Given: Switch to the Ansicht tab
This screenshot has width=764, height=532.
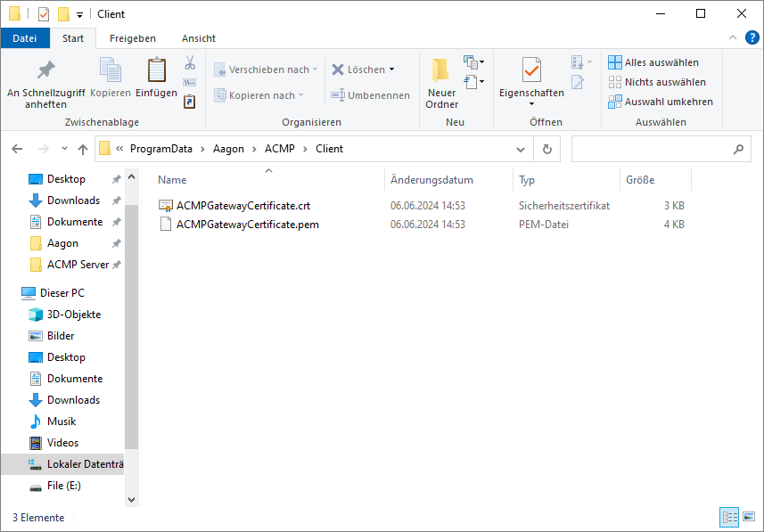Looking at the screenshot, I should coord(198,38).
